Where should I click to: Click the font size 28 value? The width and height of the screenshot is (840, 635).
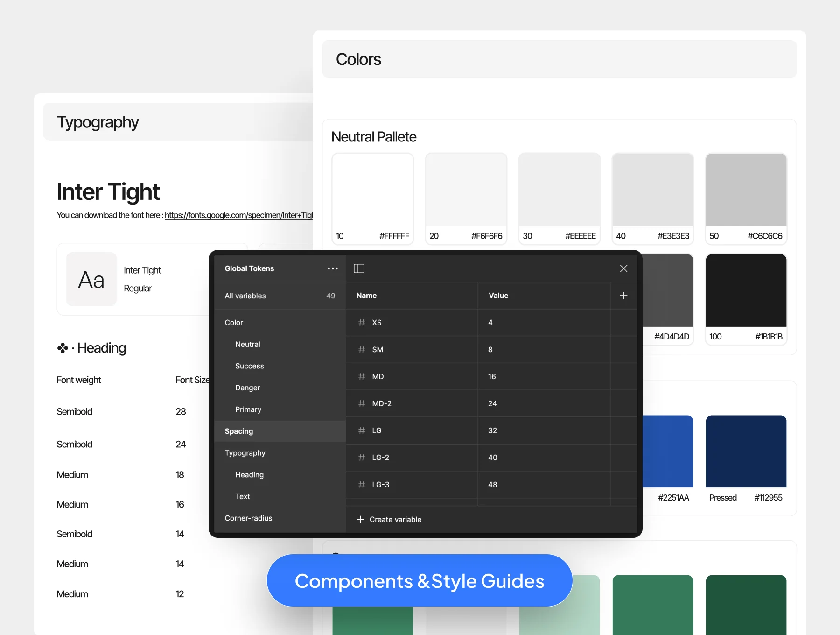pyautogui.click(x=181, y=412)
